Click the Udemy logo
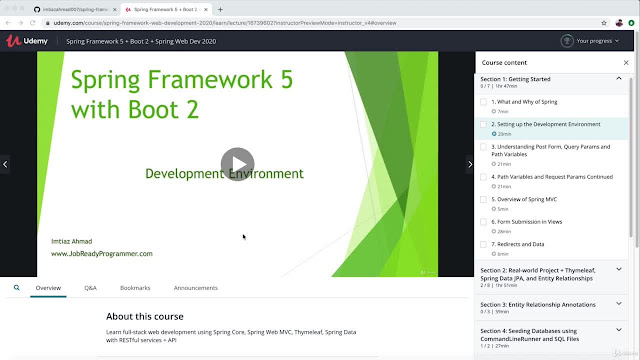Image resolution: width=640 pixels, height=360 pixels. (27, 41)
